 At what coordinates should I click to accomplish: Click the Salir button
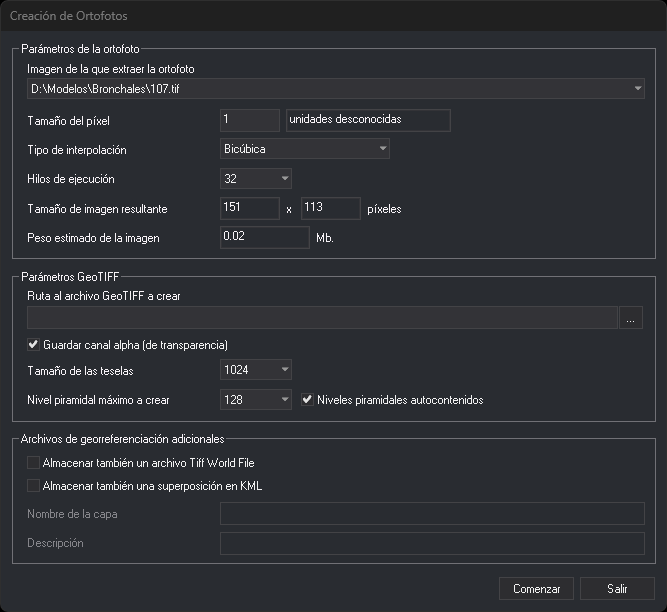[617, 589]
